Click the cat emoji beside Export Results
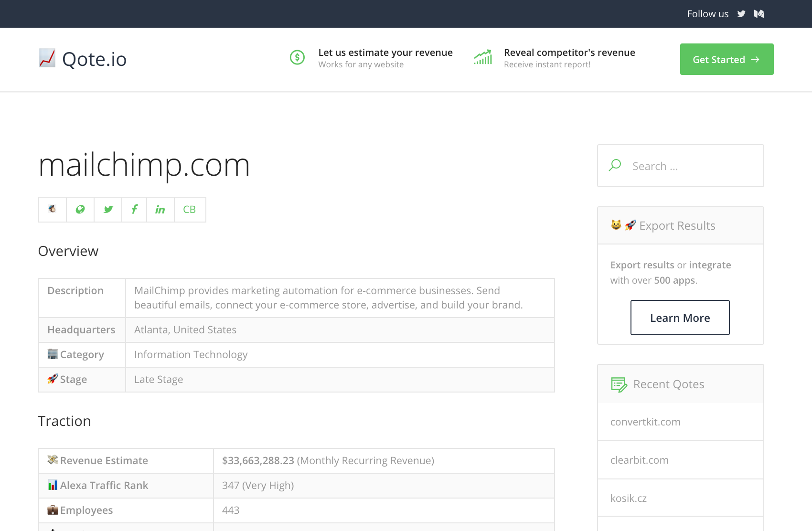The height and width of the screenshot is (531, 812). [x=616, y=225]
